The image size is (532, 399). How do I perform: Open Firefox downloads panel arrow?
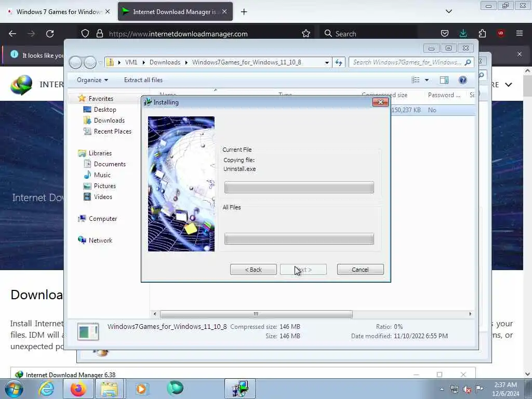pyautogui.click(x=463, y=33)
